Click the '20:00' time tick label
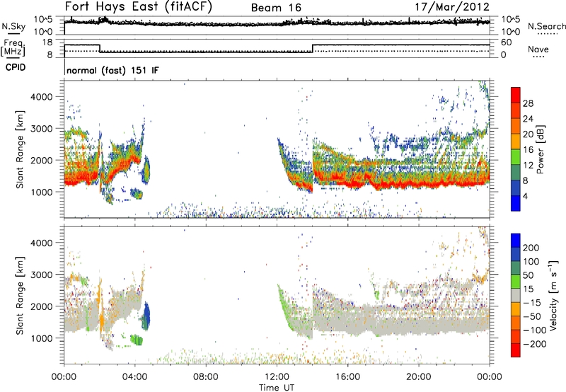 coord(419,377)
